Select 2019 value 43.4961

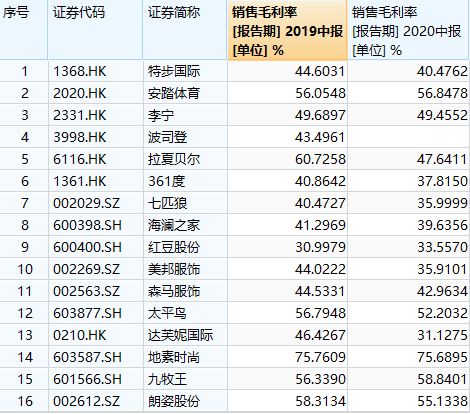tap(320, 137)
